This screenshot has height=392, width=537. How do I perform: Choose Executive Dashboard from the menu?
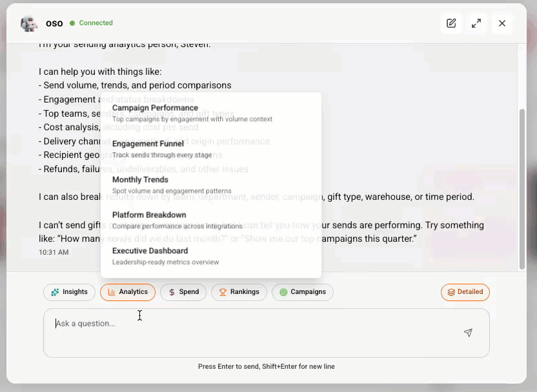[211, 256]
